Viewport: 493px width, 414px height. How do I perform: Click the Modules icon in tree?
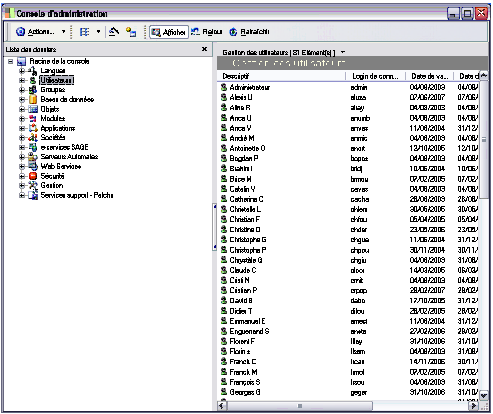tap(33, 119)
